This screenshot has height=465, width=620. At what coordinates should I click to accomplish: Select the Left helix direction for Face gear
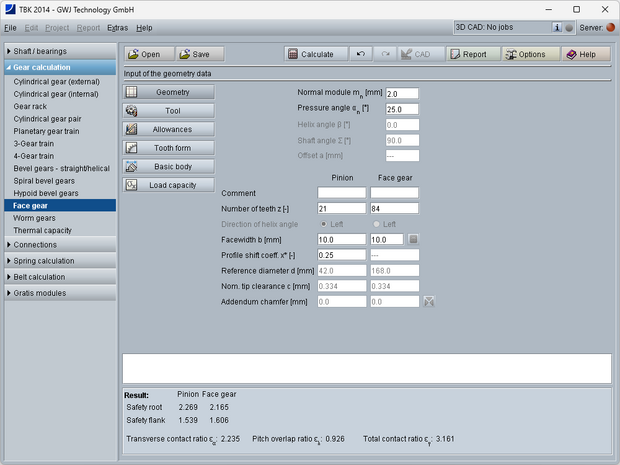376,224
